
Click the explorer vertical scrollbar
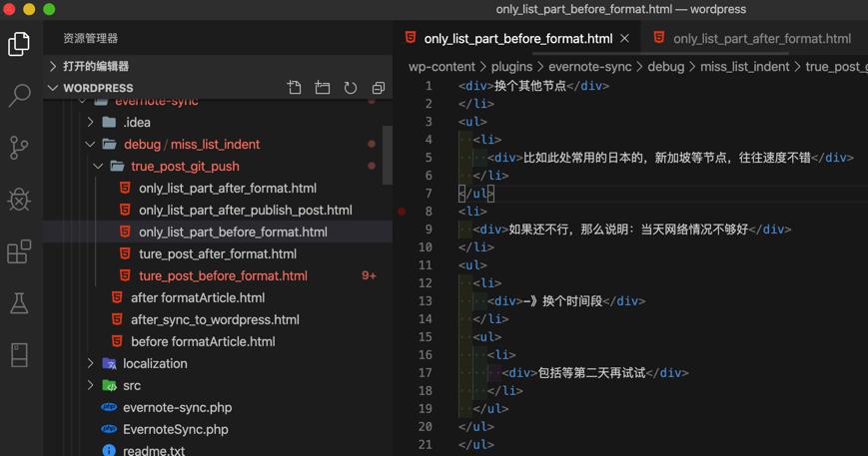[x=387, y=156]
